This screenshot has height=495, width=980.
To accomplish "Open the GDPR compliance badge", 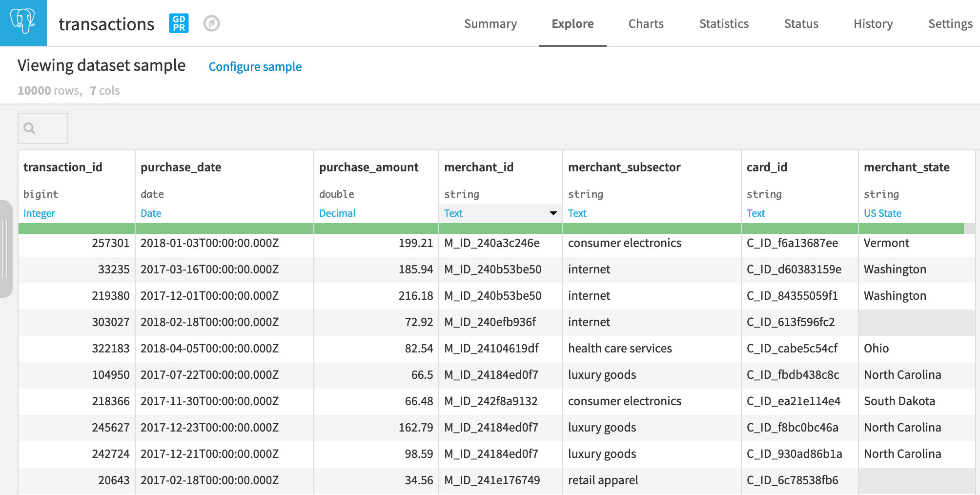I will coord(178,23).
